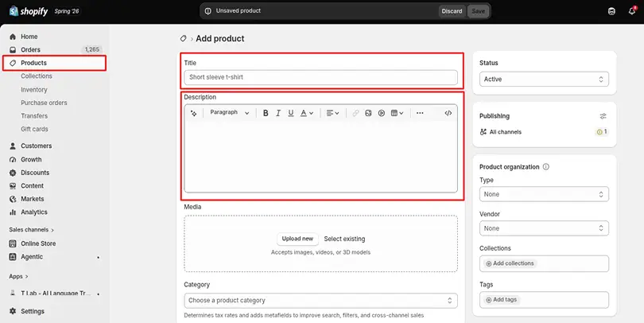The height and width of the screenshot is (323, 644).
Task: Open the store avatar icon in top bar
Action: [611, 11]
